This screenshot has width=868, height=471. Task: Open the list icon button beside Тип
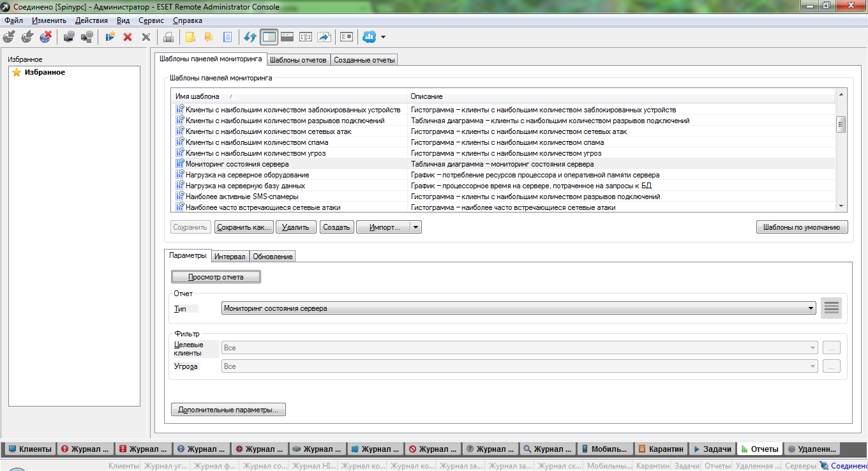point(831,308)
